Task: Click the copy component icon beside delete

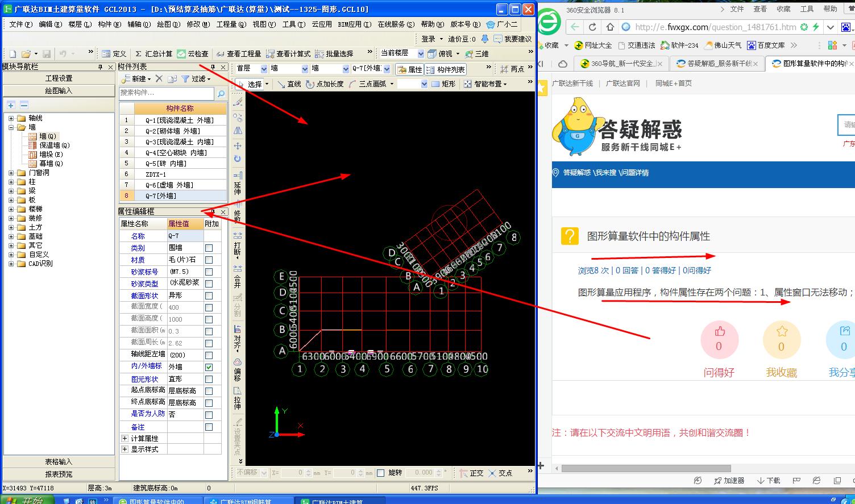Action: click(x=172, y=78)
